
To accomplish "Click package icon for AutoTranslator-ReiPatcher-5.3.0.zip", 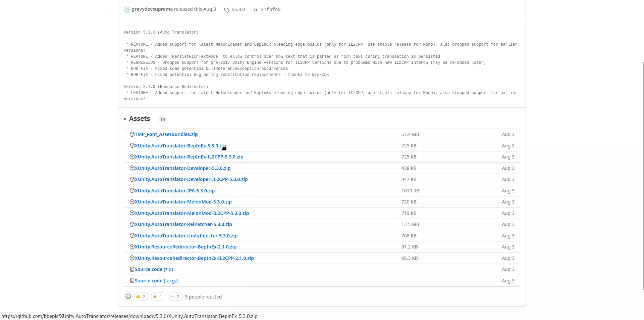I will click(x=132, y=224).
